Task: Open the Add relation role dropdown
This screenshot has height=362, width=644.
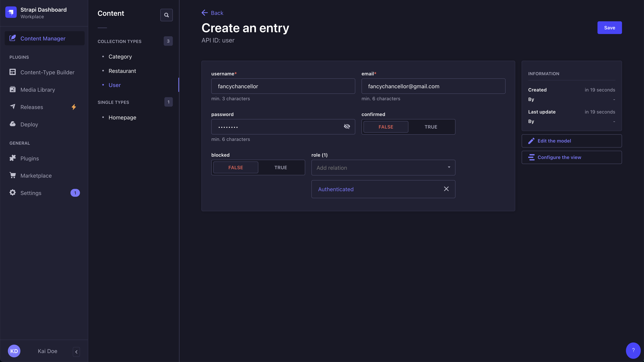Action: click(x=383, y=168)
